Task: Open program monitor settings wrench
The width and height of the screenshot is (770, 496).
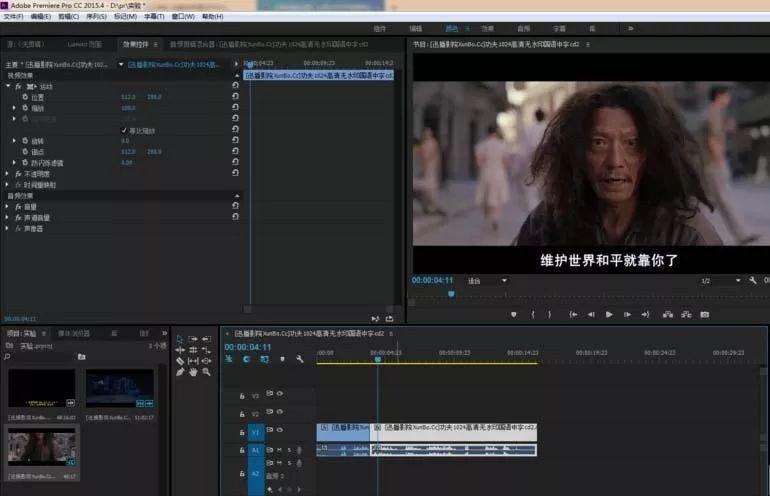Action: [x=753, y=280]
